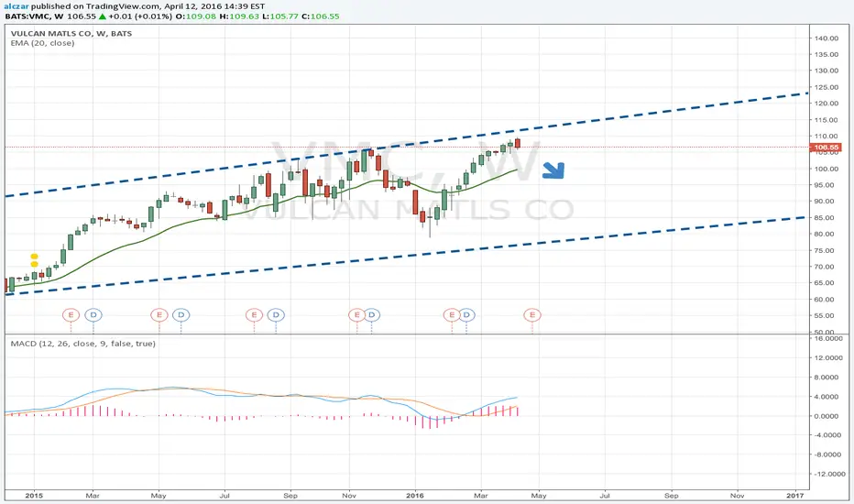Open the alczar author profile link
This screenshot has height=504, width=854.
click(16, 6)
